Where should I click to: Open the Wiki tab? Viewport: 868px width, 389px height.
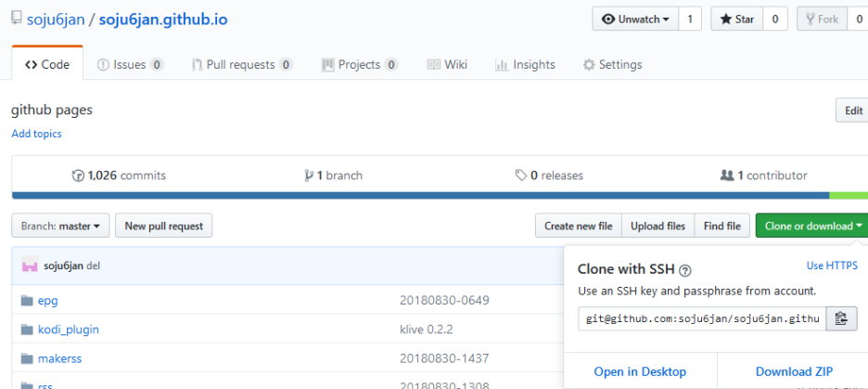tap(447, 64)
